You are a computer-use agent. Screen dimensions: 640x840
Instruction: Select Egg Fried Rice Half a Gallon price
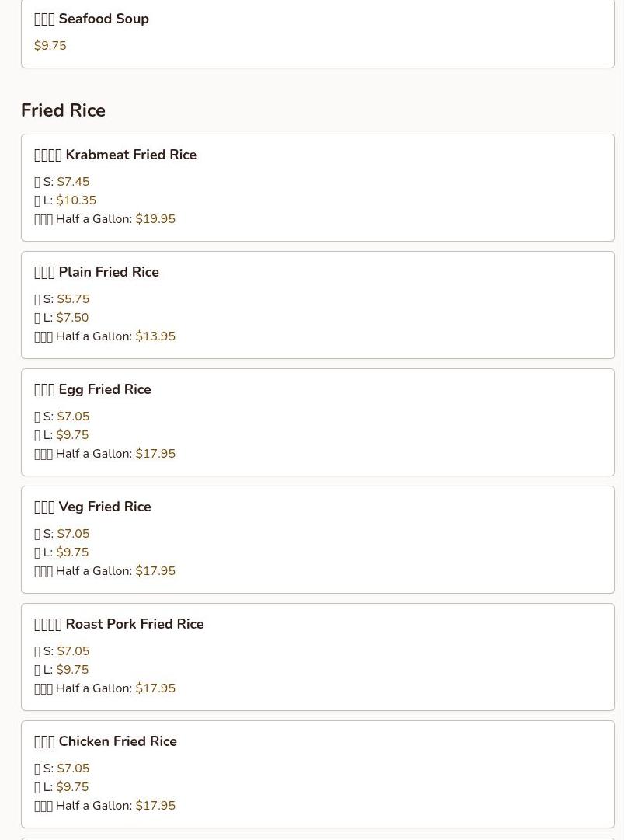tap(155, 454)
